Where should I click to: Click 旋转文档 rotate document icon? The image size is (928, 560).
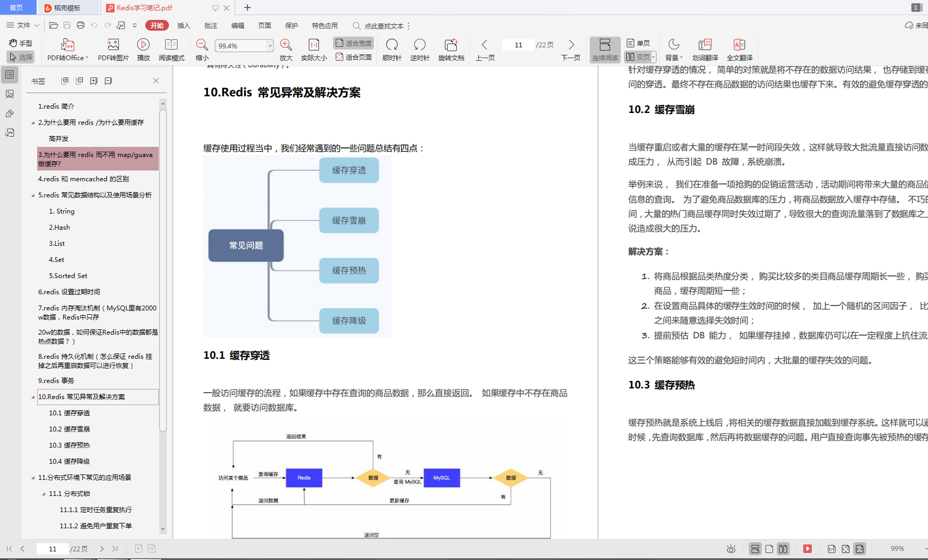pos(451,49)
